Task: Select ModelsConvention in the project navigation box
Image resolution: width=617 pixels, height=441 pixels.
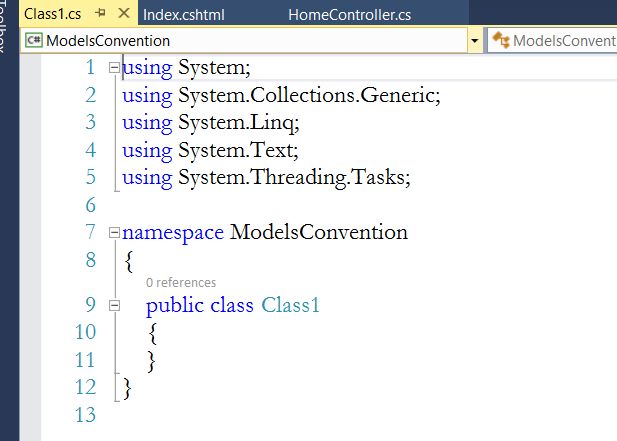Action: tap(244, 41)
